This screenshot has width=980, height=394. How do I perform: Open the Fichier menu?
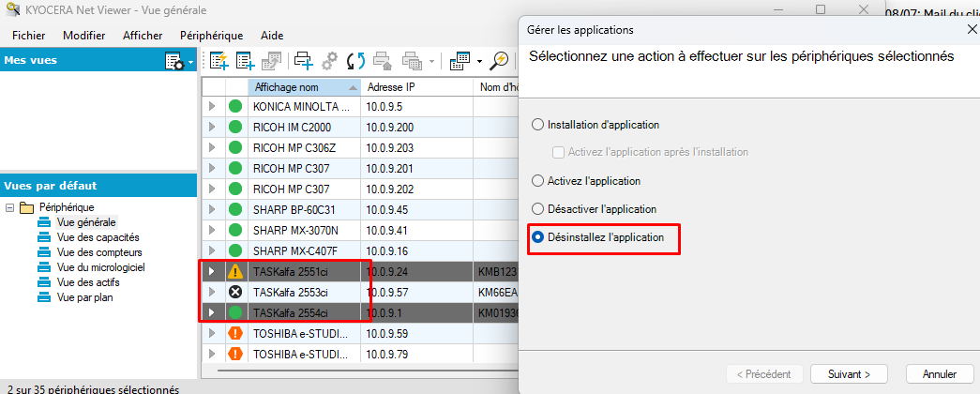[29, 36]
